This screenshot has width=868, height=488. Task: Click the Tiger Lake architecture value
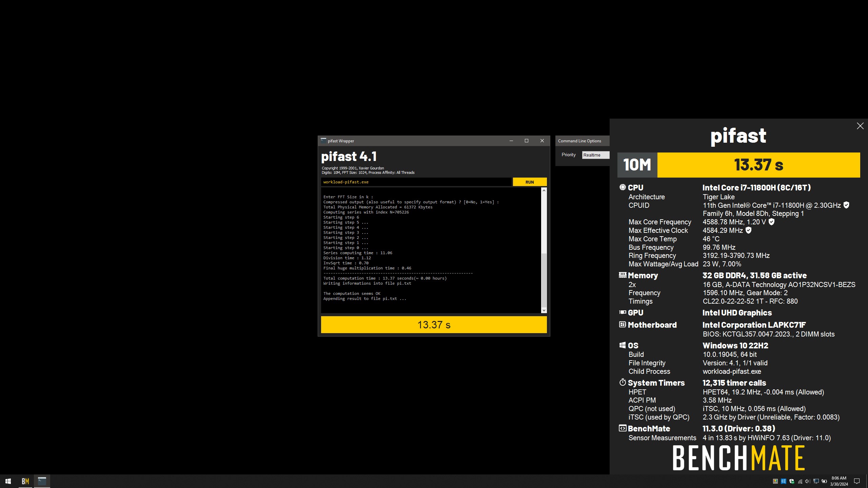click(718, 197)
